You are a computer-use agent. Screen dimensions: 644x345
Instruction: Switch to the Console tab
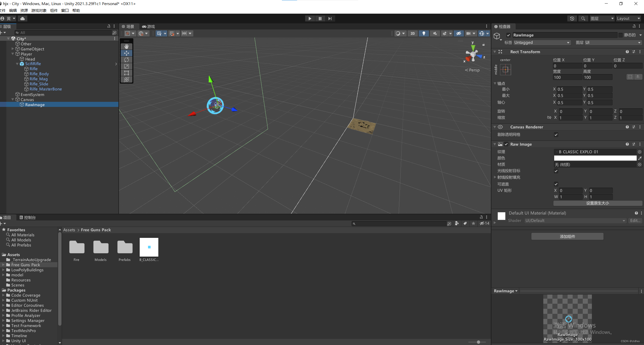(28, 217)
